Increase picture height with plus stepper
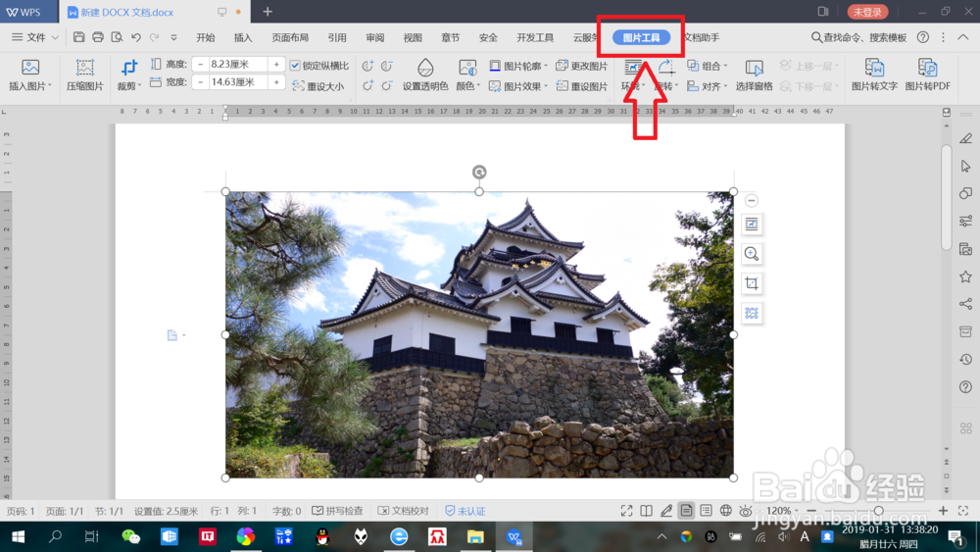Viewport: 980px width, 552px height. click(x=276, y=64)
